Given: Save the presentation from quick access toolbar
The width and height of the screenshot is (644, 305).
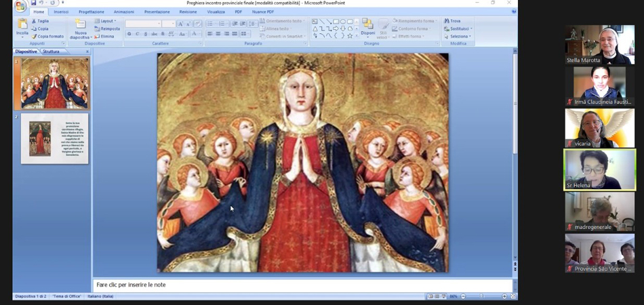Looking at the screenshot, I should tap(34, 3).
